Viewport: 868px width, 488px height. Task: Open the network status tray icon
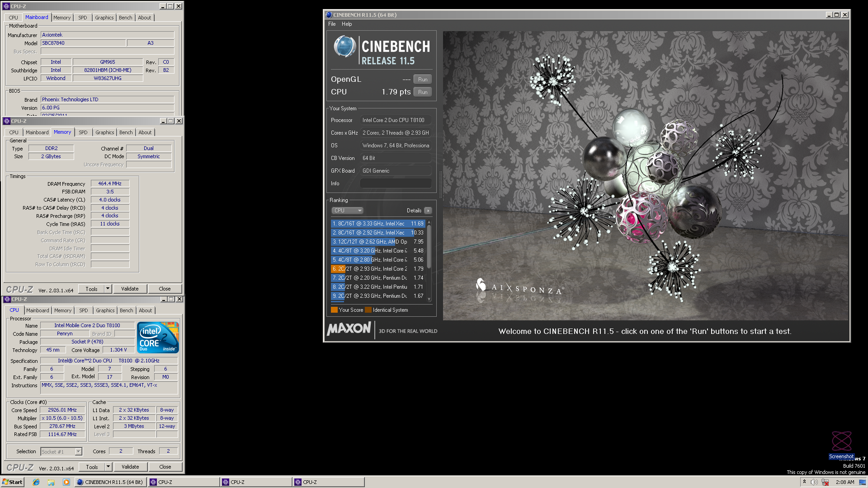coord(825,482)
